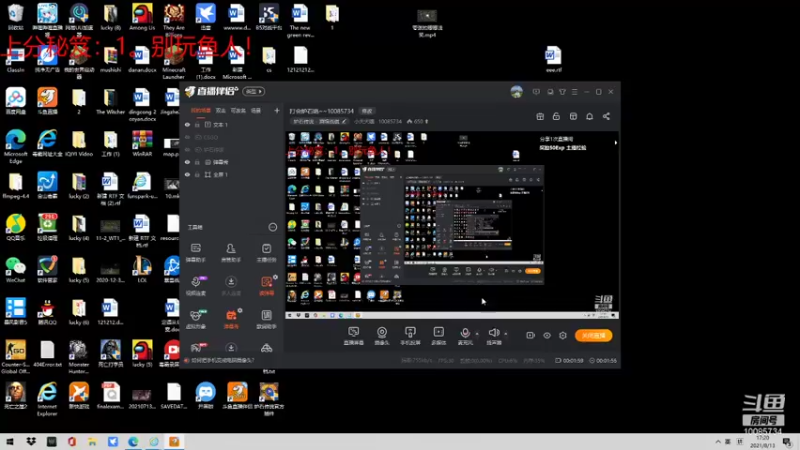Image resolution: width=800 pixels, height=450 pixels.
Task: Open the 手机投屏 phone casting tool
Action: point(410,335)
